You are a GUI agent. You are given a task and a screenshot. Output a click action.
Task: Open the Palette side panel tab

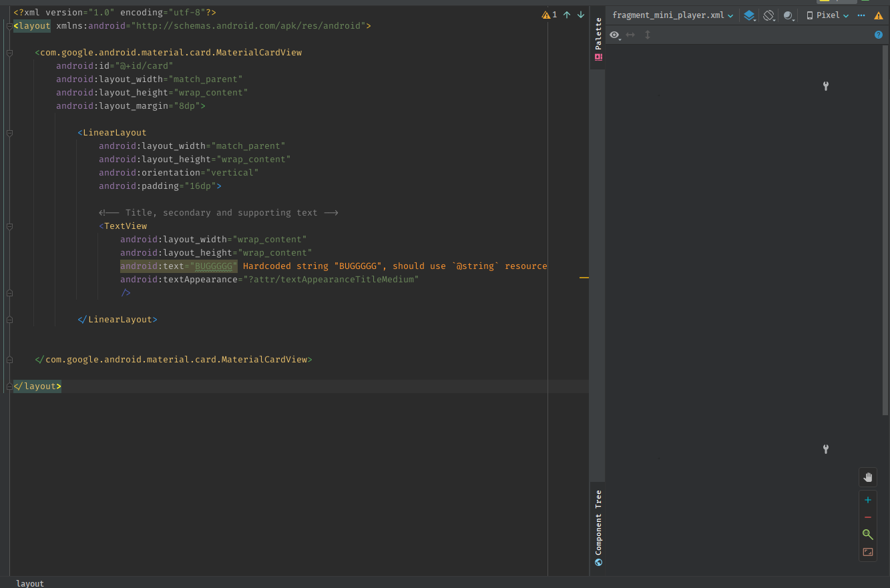click(x=598, y=40)
